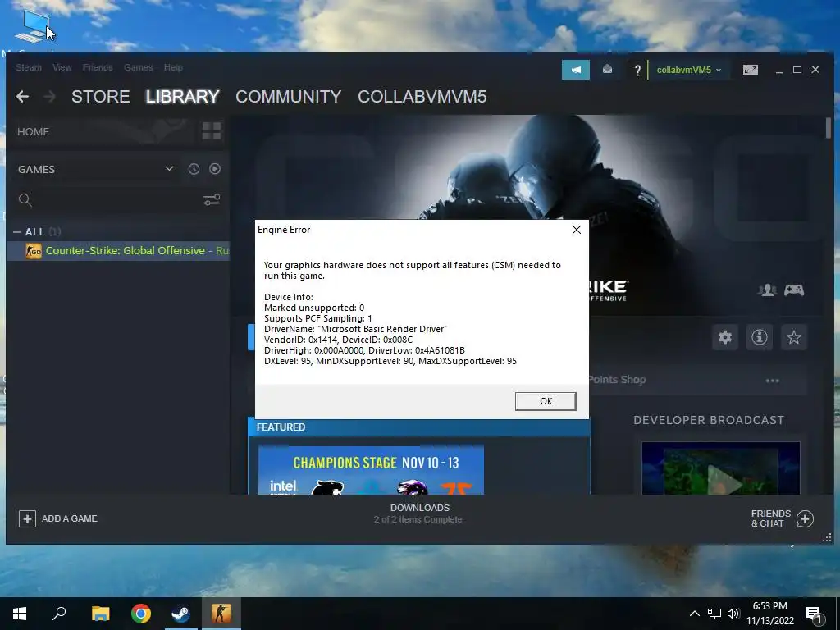Open the three dots more menu
The height and width of the screenshot is (630, 840).
pos(772,381)
